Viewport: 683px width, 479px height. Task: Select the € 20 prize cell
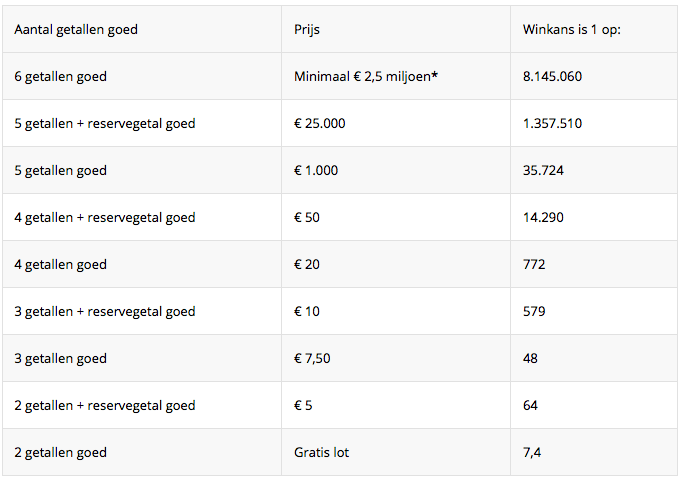307,264
